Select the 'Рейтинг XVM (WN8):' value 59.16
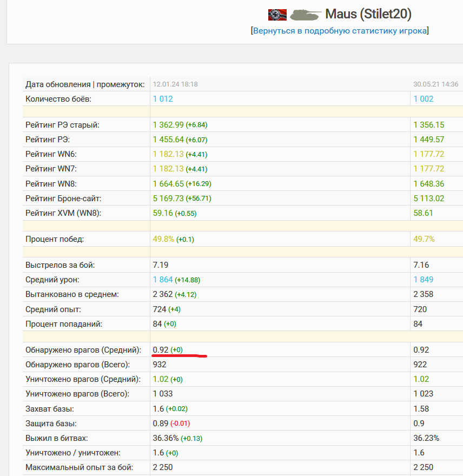 click(163, 213)
